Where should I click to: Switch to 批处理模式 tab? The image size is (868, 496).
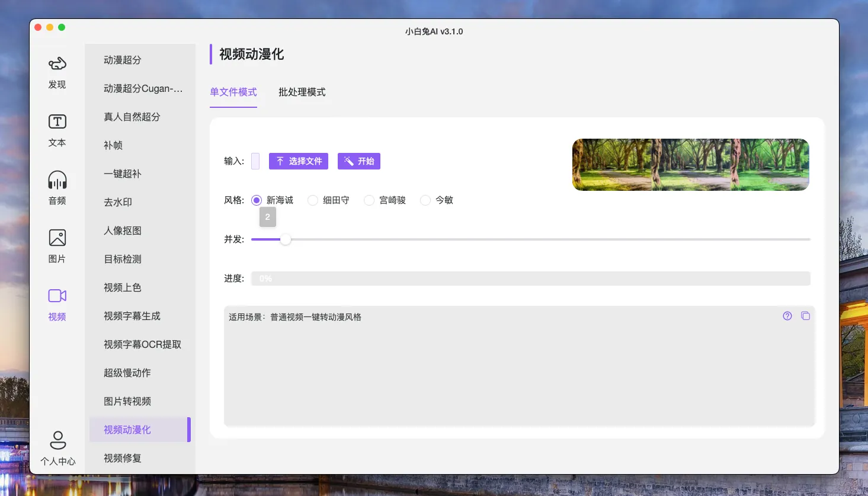[302, 92]
